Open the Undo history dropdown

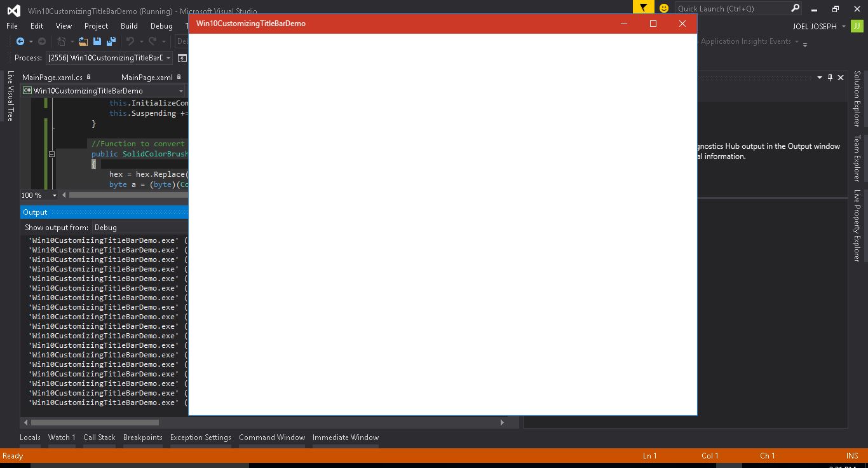click(140, 42)
